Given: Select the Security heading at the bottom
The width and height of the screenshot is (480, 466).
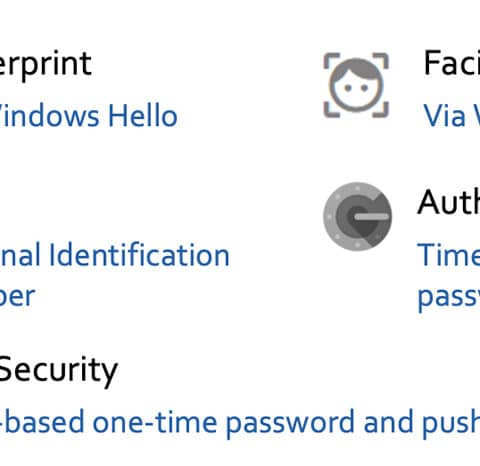Looking at the screenshot, I should click(x=59, y=370).
